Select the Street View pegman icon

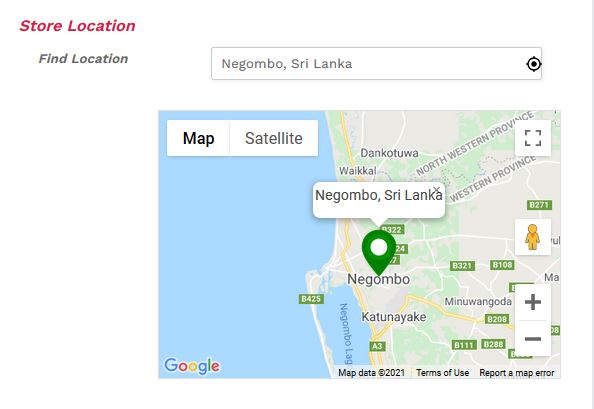pos(533,237)
